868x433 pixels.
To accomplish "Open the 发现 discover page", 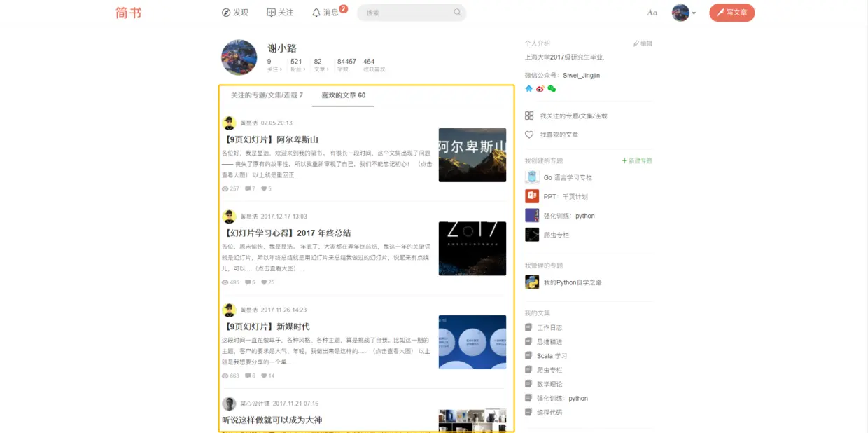I will pos(235,13).
